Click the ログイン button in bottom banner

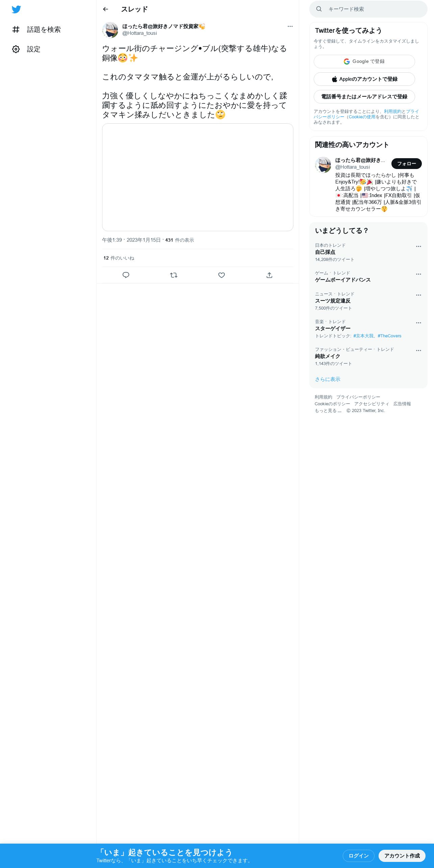[x=359, y=856]
